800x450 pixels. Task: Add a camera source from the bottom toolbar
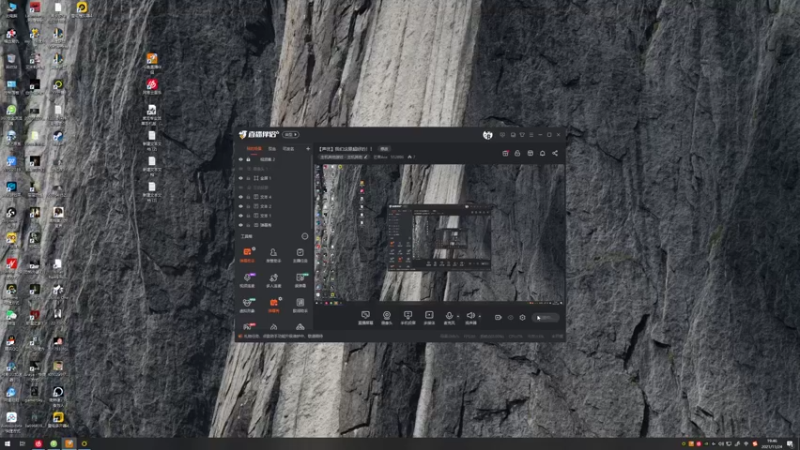pos(387,317)
